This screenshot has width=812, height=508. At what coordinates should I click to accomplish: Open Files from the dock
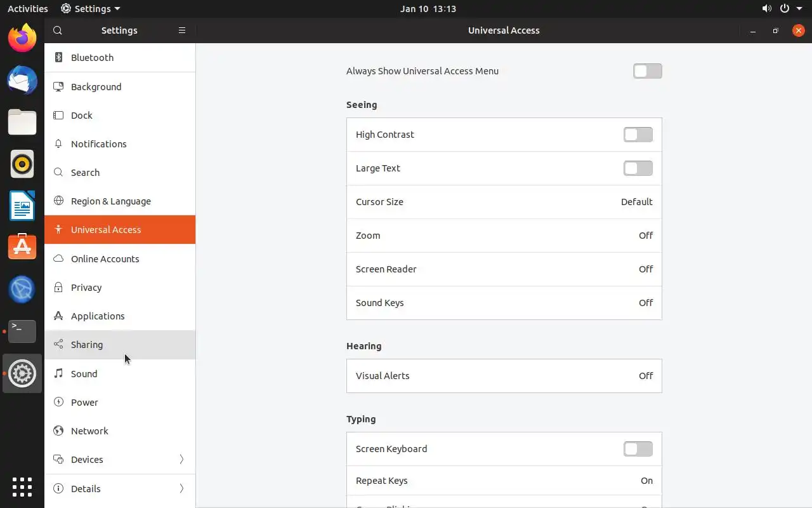point(22,122)
